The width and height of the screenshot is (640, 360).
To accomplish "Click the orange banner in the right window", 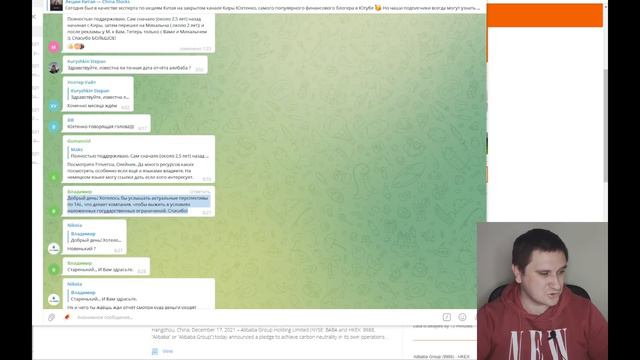I will 545,15.
